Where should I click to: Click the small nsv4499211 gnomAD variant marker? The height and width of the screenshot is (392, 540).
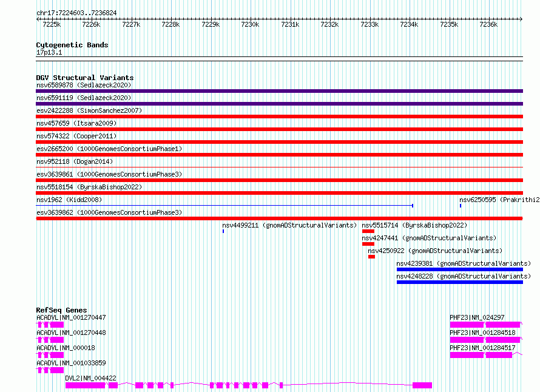[223, 231]
